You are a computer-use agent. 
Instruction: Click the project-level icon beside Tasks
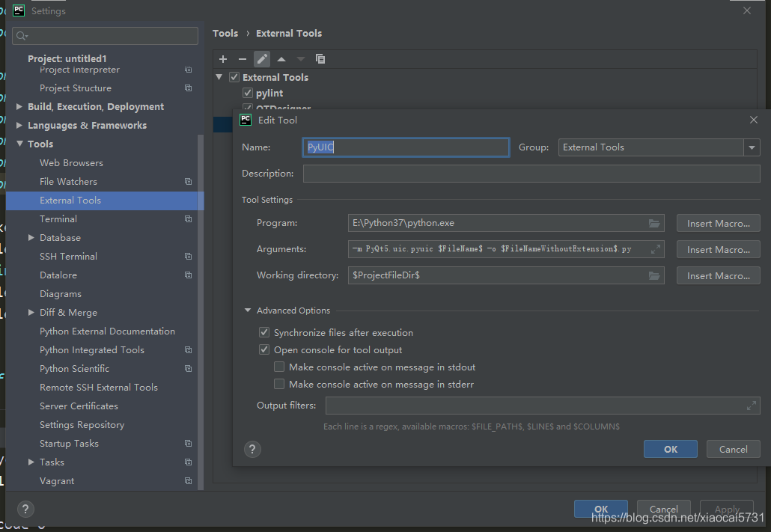[x=188, y=462]
